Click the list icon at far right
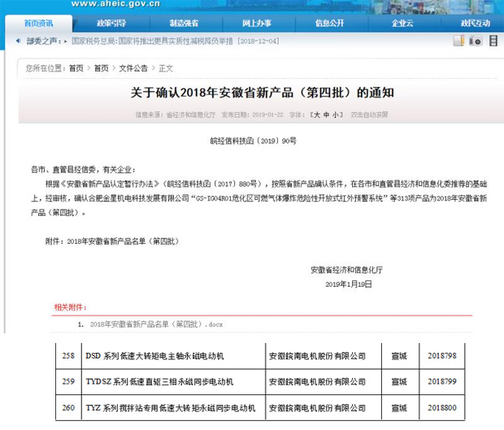The image size is (504, 430). pos(493,39)
